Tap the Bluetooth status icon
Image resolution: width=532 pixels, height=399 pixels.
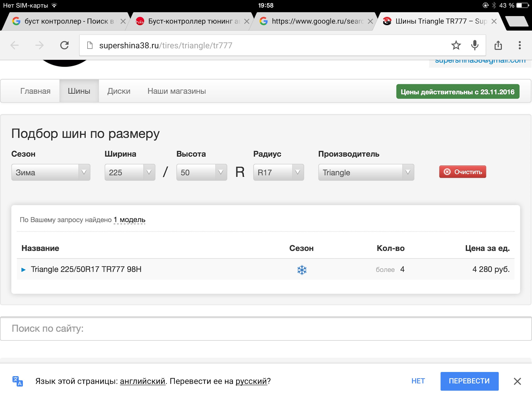494,5
